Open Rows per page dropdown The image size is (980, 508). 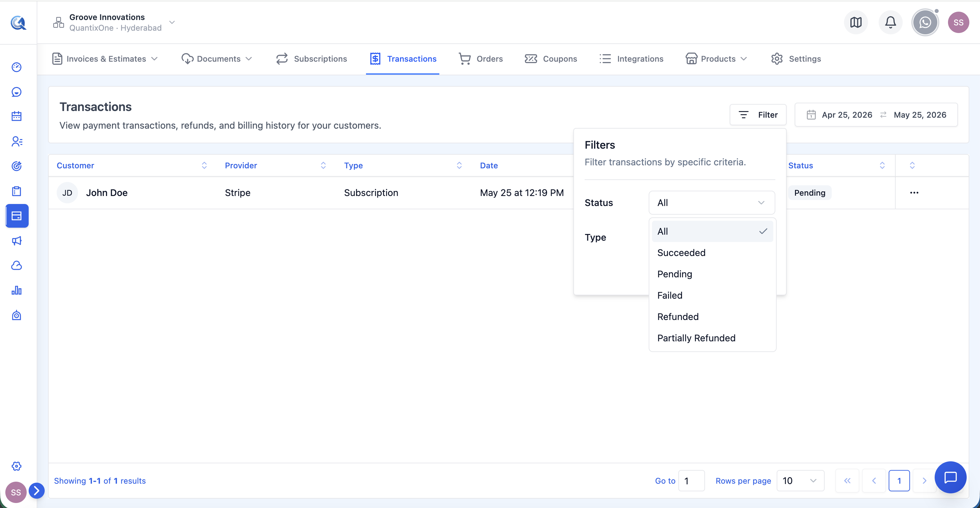[800, 481]
